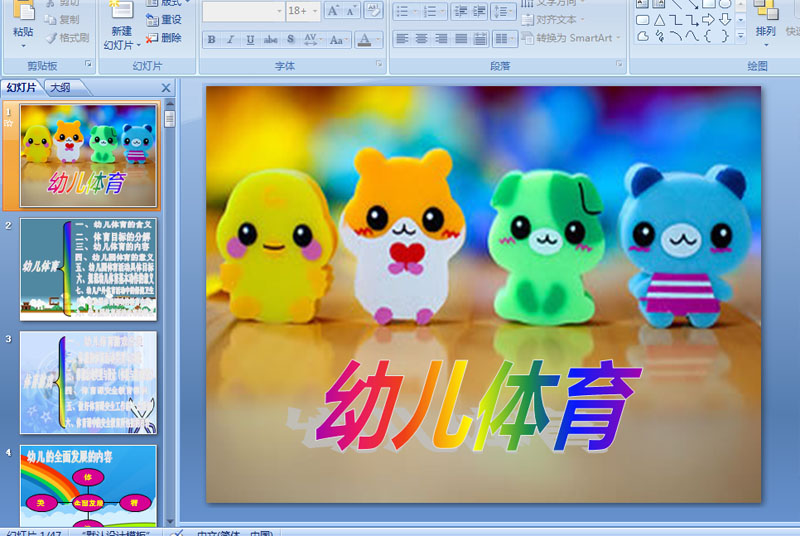Screen dimensions: 800x536
Task: Toggle italic formatting
Action: tap(230, 39)
